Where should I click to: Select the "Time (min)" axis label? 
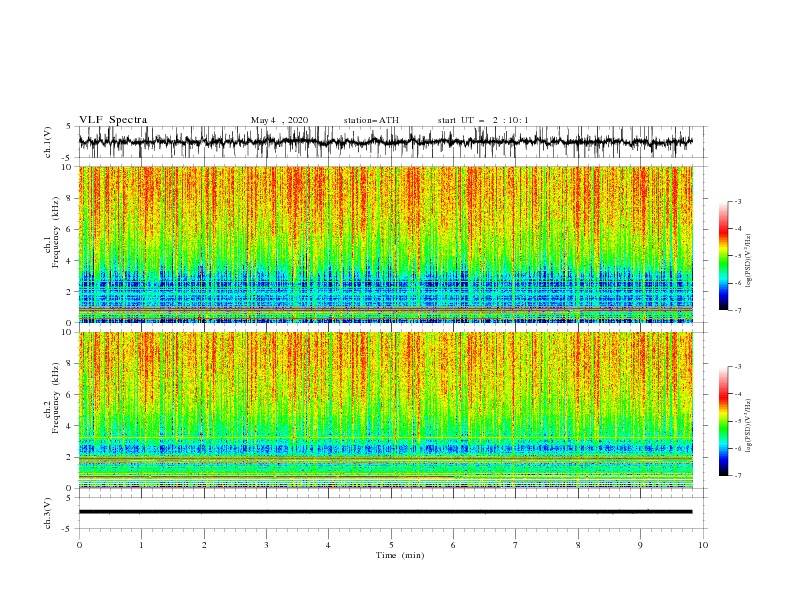pyautogui.click(x=400, y=555)
